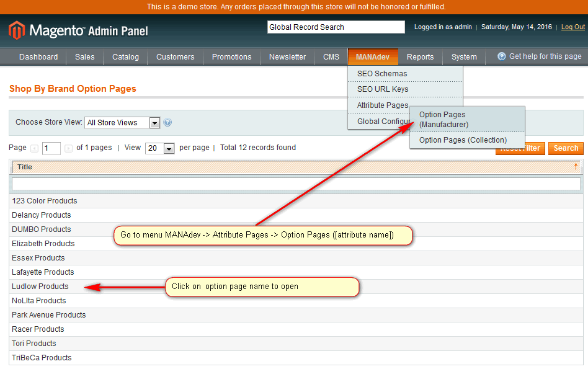The image size is (588, 369).
Task: Click the Log Out link
Action: [x=572, y=27]
